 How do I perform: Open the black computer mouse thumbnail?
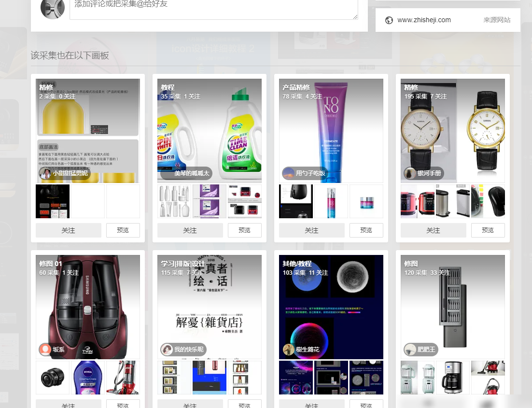coord(488,201)
